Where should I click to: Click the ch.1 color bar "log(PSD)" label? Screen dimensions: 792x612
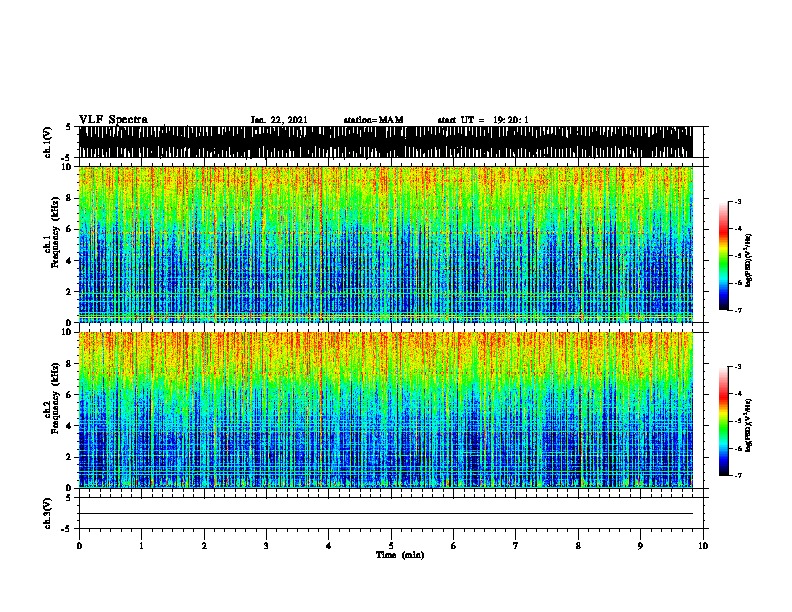pos(749,260)
